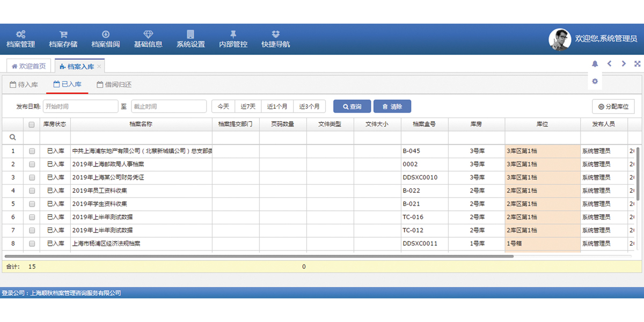Click the 内部管控 pin icon
Viewport: 644px width, 322px height.
(x=233, y=34)
